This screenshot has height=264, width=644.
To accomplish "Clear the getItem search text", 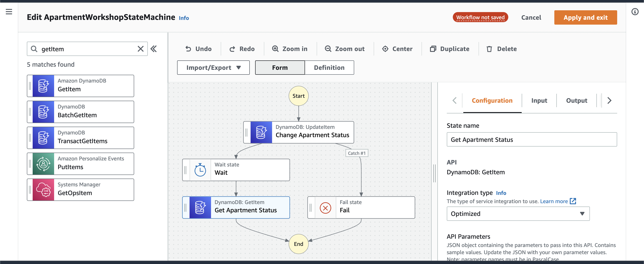I will (x=140, y=49).
